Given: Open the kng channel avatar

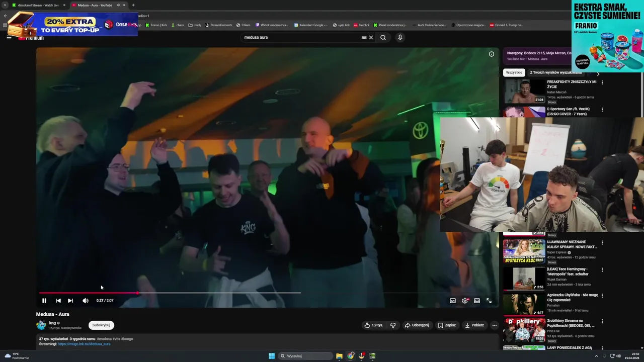Looking at the screenshot, I should coord(41,325).
